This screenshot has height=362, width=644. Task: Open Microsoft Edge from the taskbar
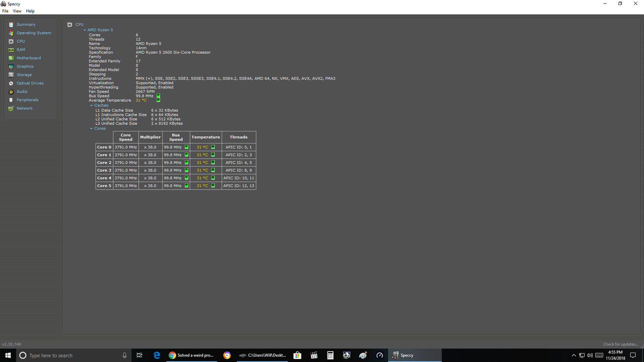(x=156, y=355)
